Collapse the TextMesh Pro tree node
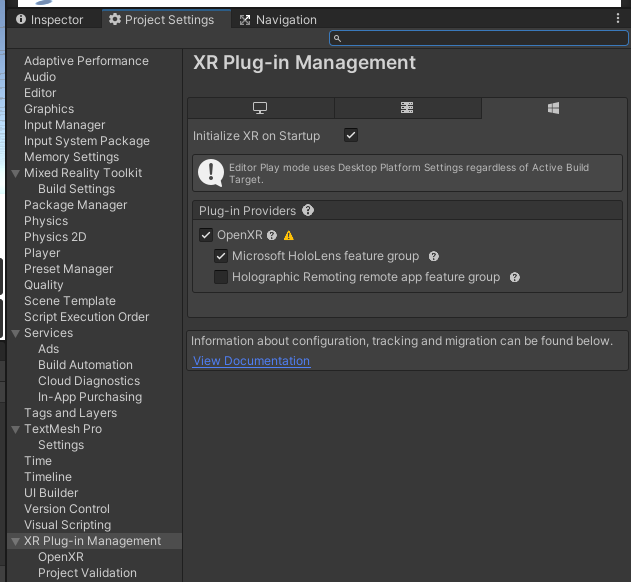The width and height of the screenshot is (631, 582). [x=15, y=429]
